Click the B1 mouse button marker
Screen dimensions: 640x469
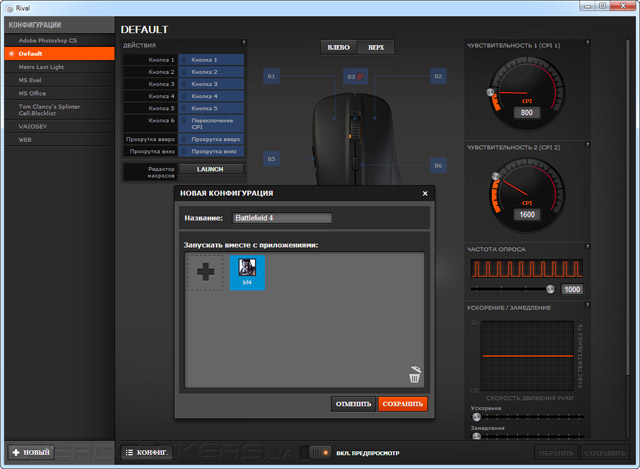(271, 76)
